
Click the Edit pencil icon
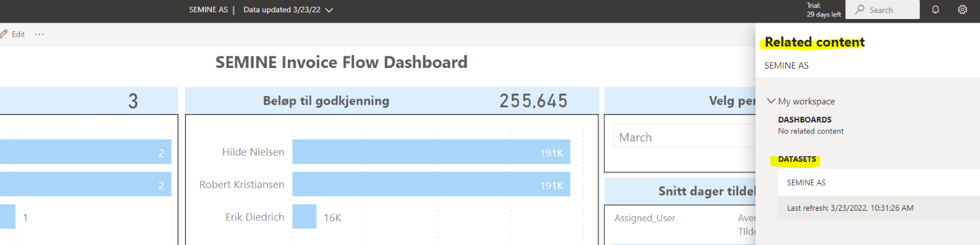coord(4,34)
